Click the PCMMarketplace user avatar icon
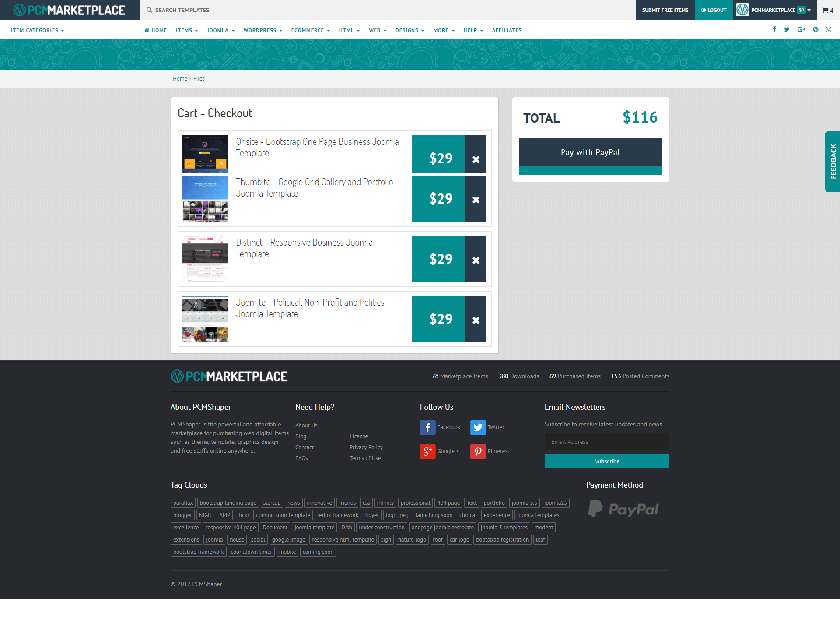840x619 pixels. click(742, 10)
